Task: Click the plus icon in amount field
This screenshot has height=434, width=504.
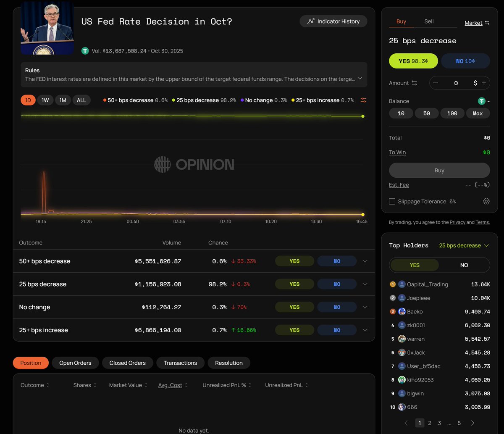Action: (x=484, y=83)
